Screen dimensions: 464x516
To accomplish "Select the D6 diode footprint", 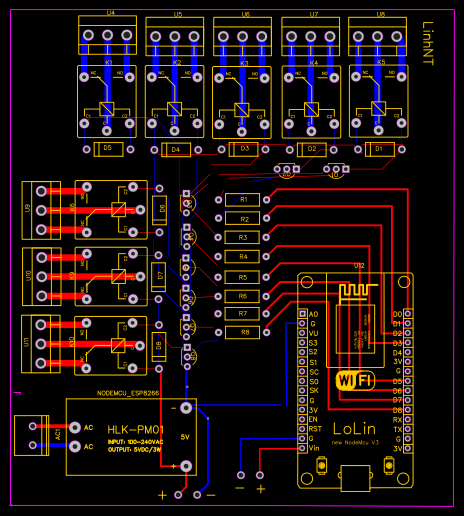I will tap(160, 210).
